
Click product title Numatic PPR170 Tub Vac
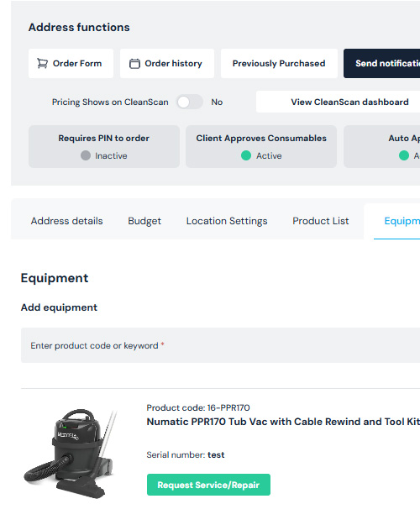tap(283, 422)
